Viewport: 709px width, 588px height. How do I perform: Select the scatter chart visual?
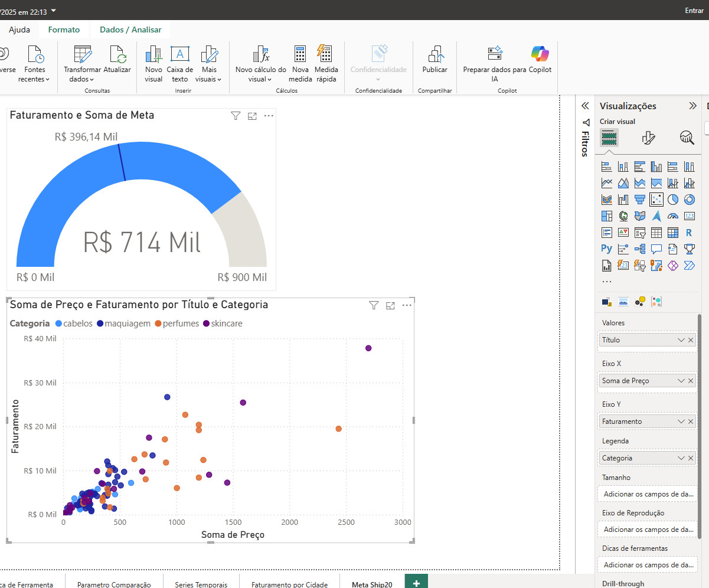click(656, 200)
